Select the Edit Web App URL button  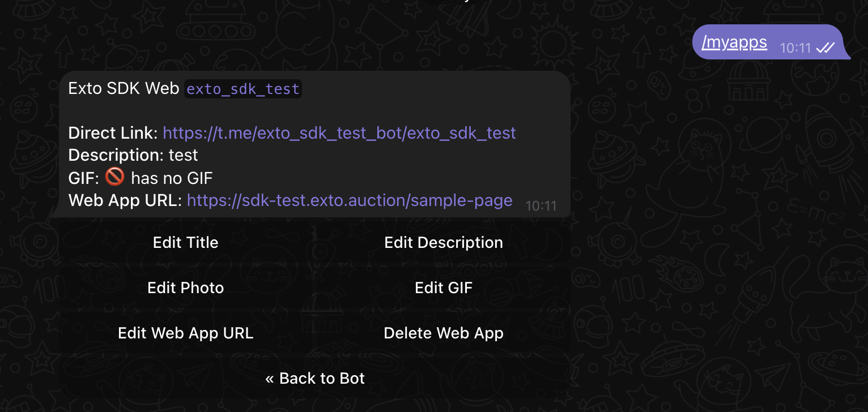click(186, 333)
